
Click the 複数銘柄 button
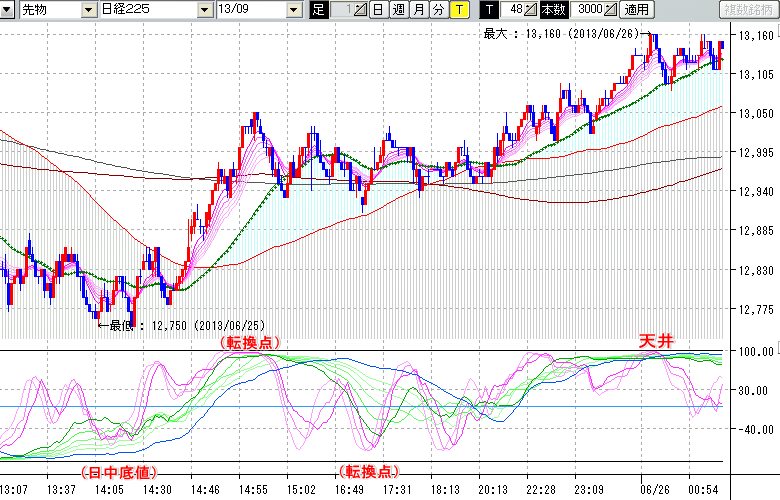tap(747, 10)
